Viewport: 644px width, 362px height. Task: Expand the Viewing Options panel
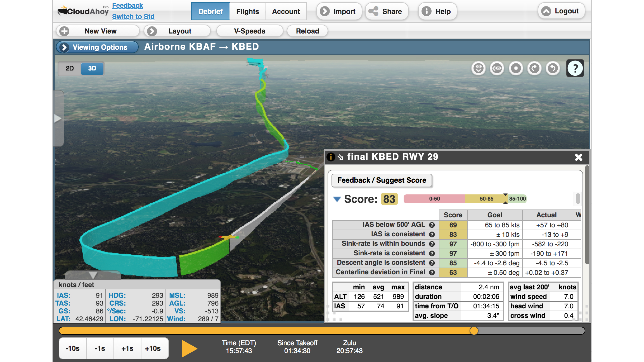point(97,47)
